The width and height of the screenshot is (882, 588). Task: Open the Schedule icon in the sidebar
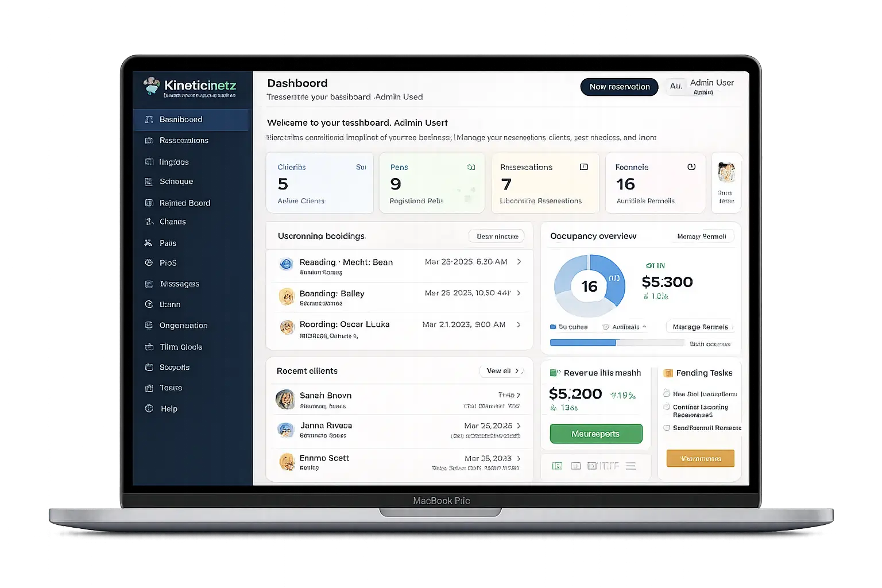pyautogui.click(x=149, y=181)
